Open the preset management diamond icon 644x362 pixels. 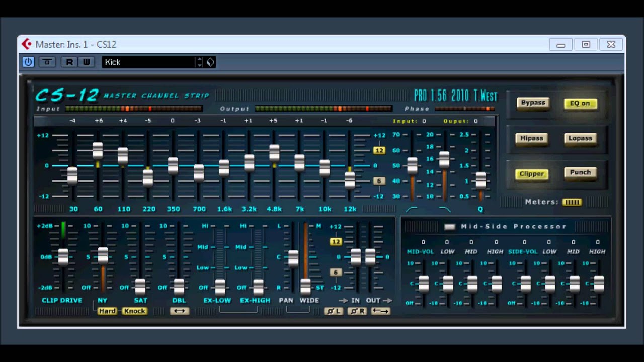pos(210,62)
